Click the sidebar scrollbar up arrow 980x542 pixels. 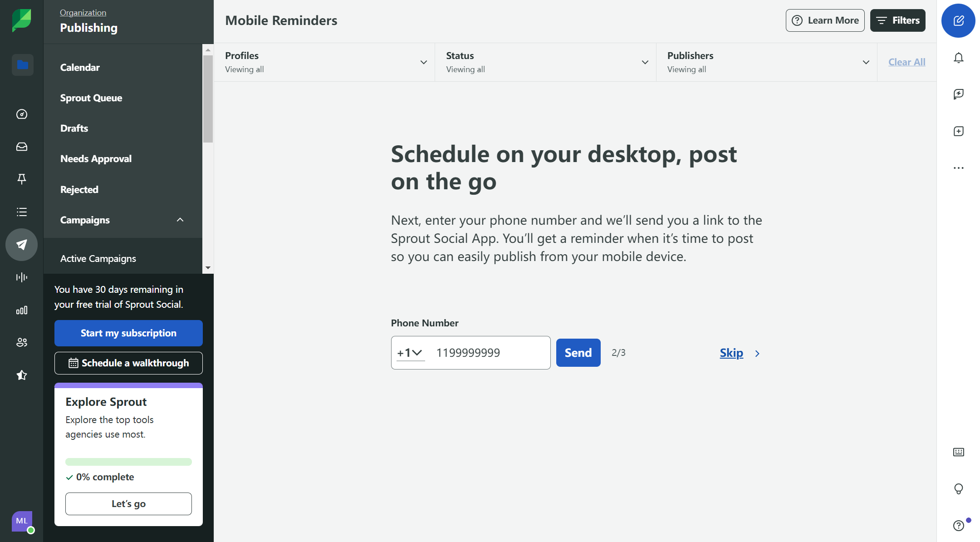coord(208,50)
